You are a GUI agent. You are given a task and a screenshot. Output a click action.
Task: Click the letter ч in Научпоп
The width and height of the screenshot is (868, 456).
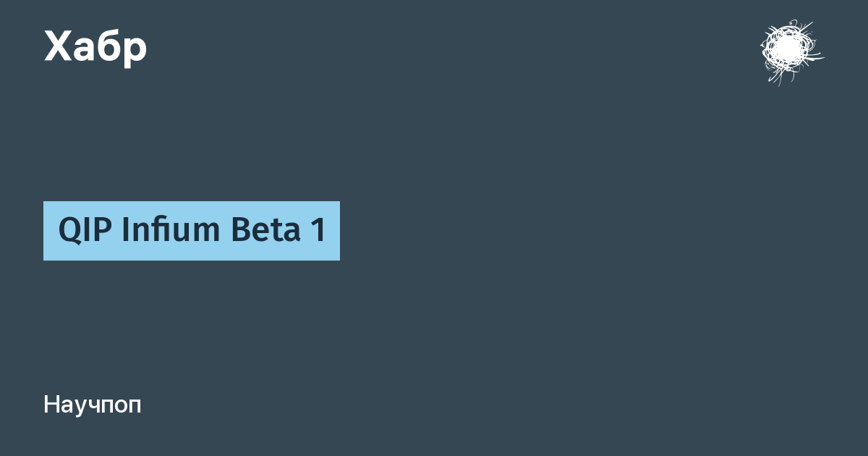(x=96, y=407)
